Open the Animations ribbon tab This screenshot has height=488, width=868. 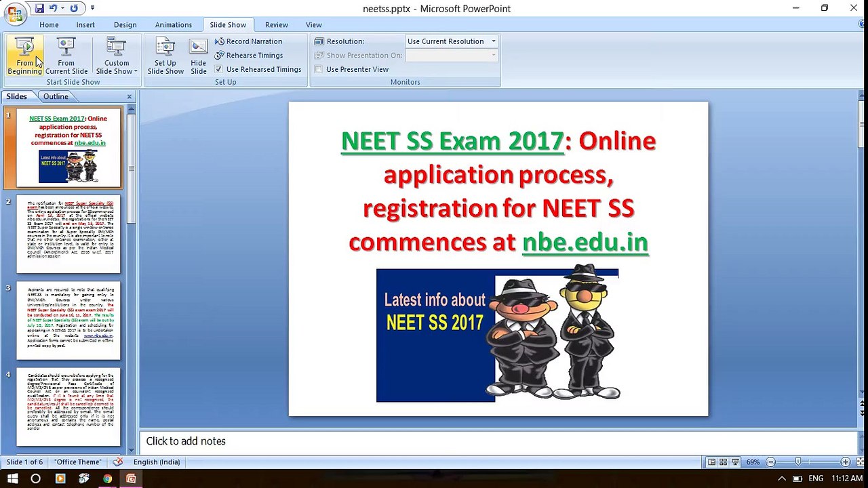[174, 24]
